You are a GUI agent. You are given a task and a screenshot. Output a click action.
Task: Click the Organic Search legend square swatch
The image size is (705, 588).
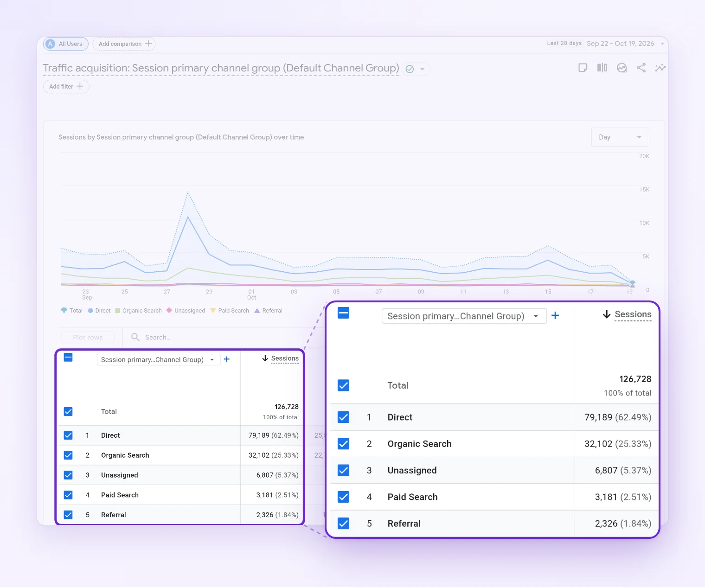[x=117, y=311]
